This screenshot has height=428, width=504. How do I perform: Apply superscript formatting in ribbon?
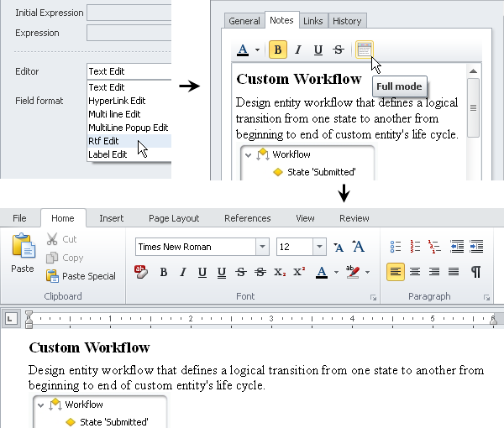298,272
